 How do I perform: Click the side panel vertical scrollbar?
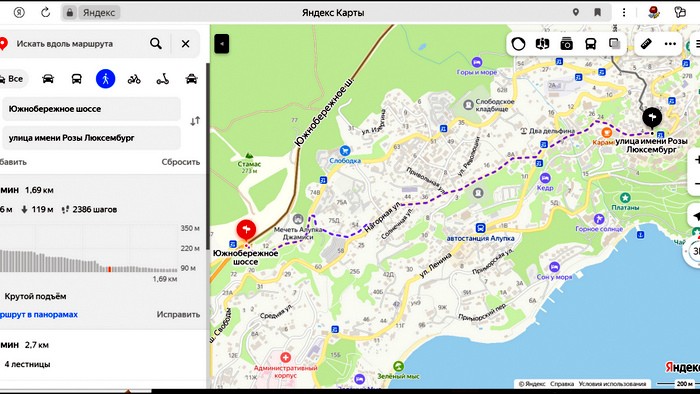point(208,156)
